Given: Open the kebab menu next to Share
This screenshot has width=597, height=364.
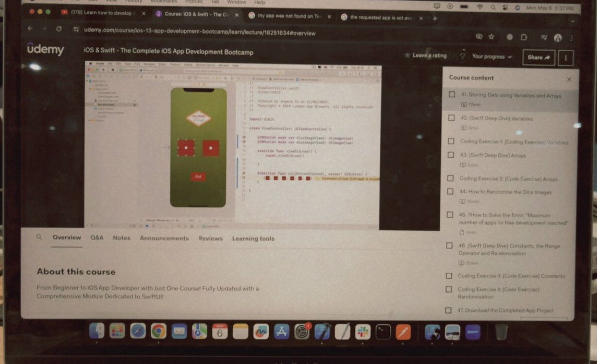Looking at the screenshot, I should 565,58.
